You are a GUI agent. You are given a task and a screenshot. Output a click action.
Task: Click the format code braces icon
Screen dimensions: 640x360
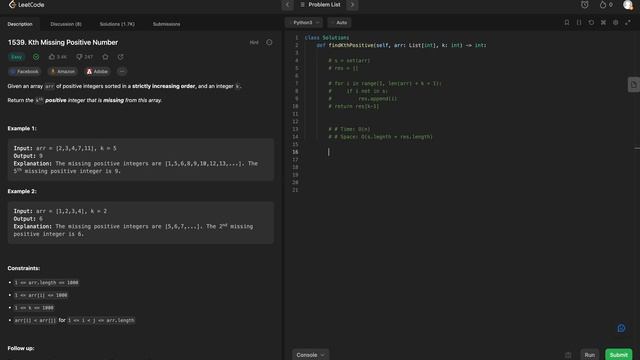tap(579, 22)
